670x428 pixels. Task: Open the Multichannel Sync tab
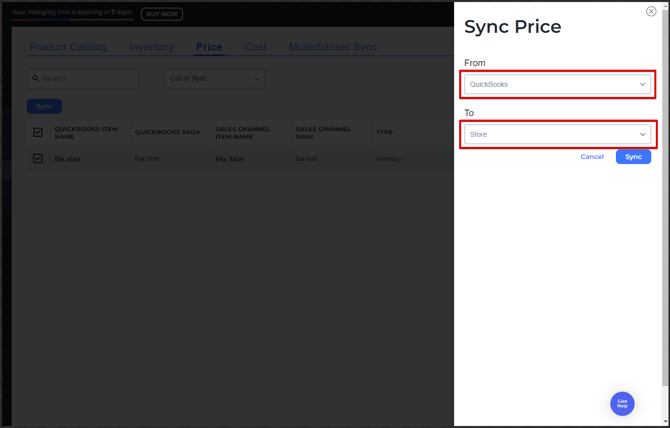pos(333,47)
